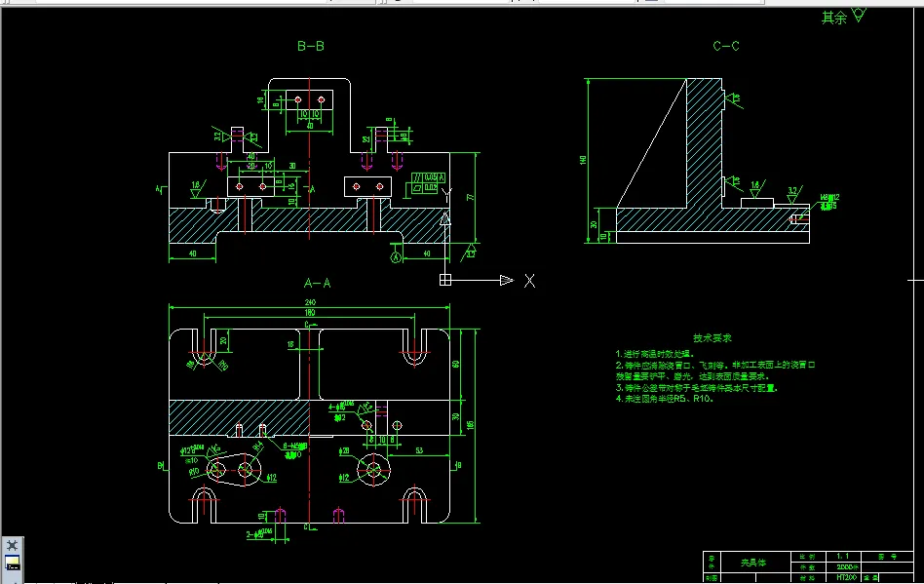
Task: Select the 技术要求 heading text
Action: tap(712, 337)
